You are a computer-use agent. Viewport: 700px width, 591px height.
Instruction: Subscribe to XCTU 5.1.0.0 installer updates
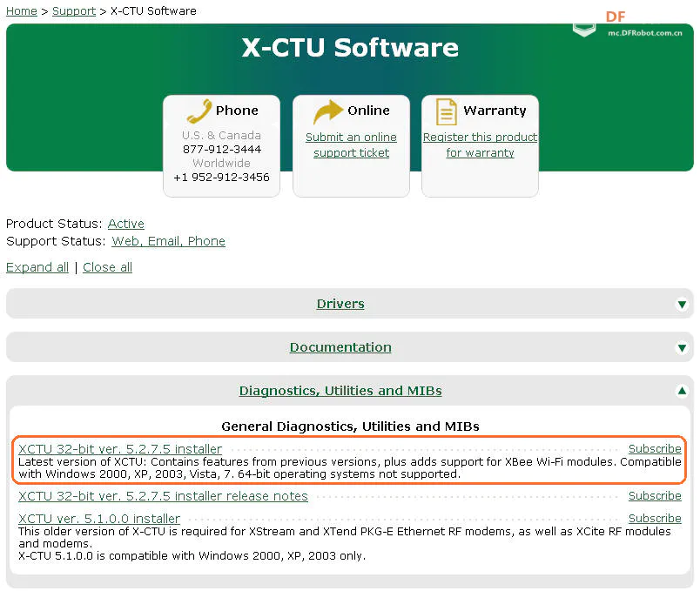click(x=655, y=518)
